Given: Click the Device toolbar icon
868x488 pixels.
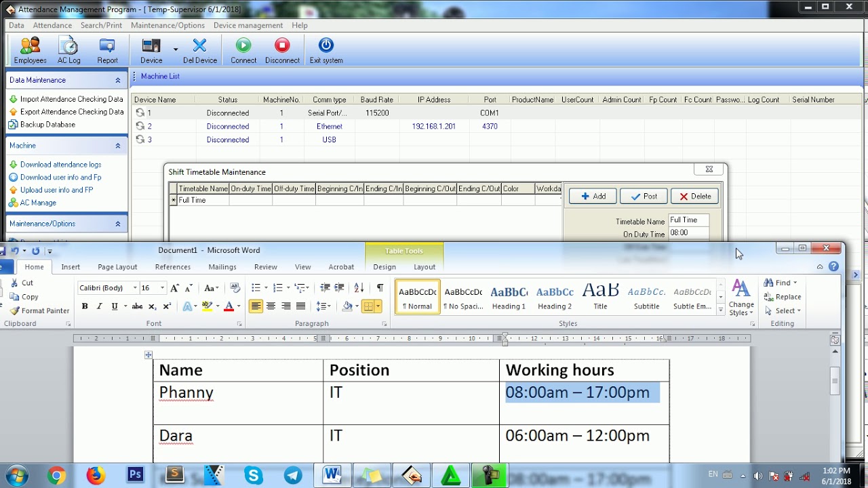Looking at the screenshot, I should (151, 45).
